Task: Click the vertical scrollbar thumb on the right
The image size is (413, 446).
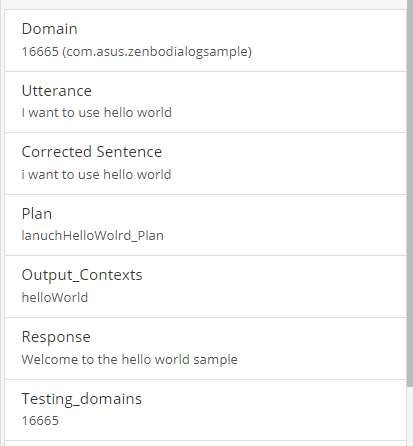Action: tap(410, 193)
